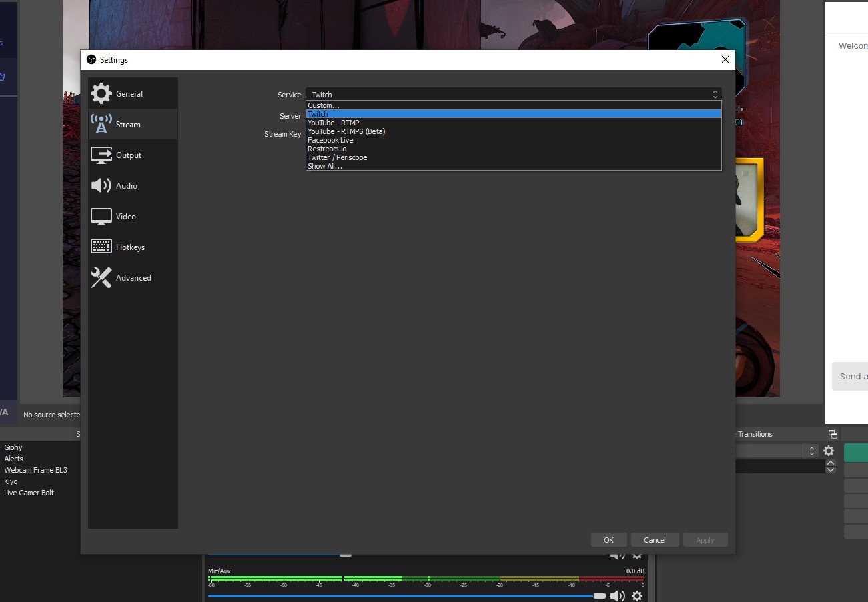The width and height of the screenshot is (868, 602).
Task: Cancel the Settings dialog
Action: tap(655, 540)
